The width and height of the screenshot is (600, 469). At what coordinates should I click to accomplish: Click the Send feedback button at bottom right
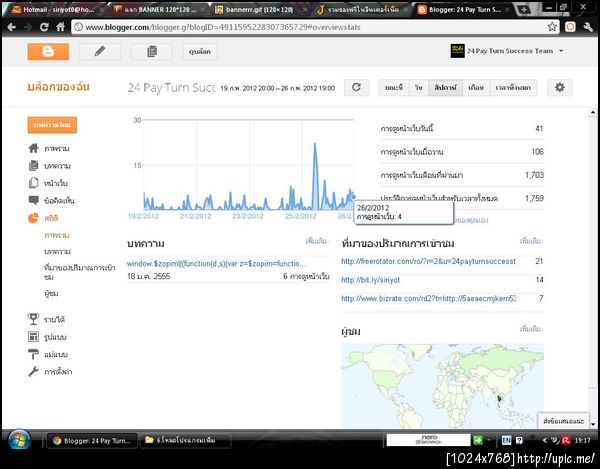(564, 421)
